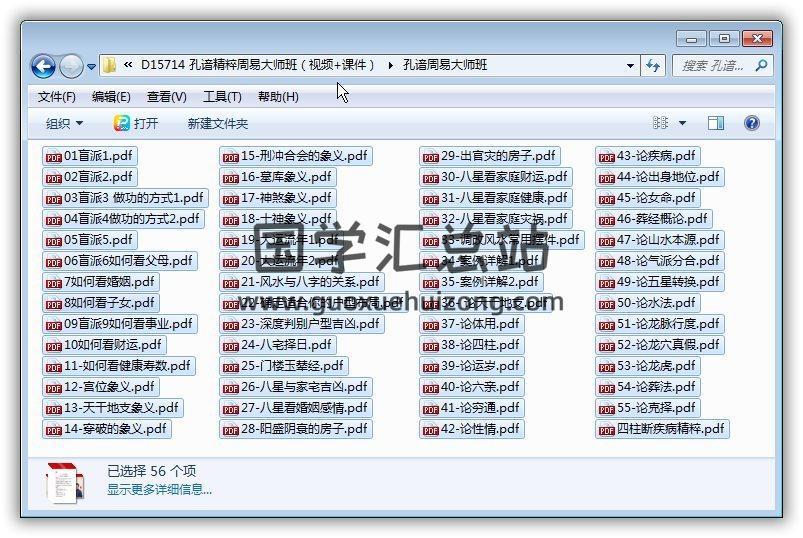Select the PDF icon of 16-墓库象义.pdf

click(x=230, y=178)
